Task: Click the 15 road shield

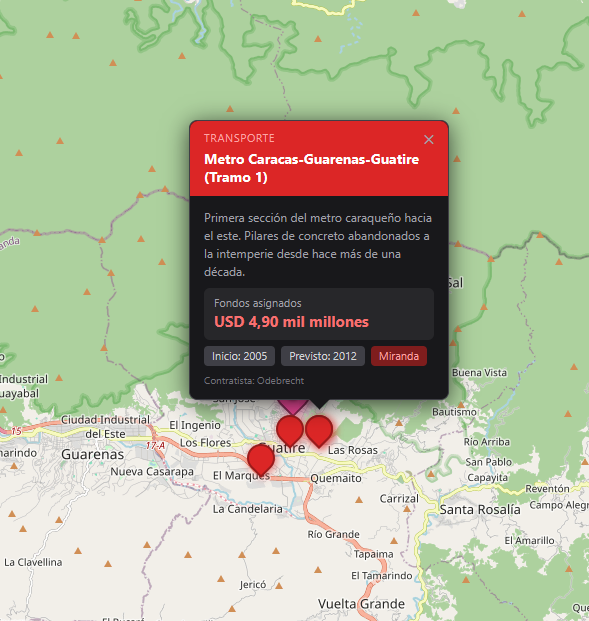Action: coord(16,431)
